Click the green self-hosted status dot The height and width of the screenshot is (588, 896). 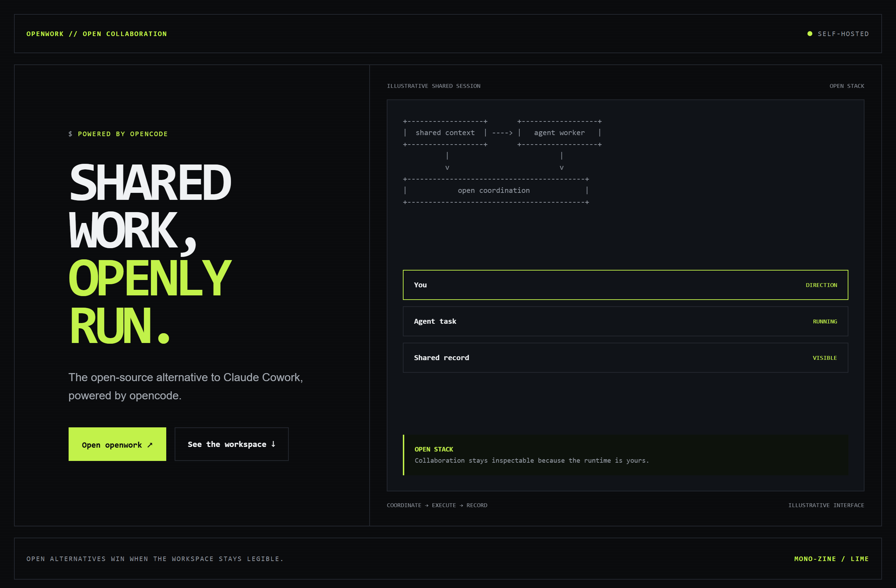coord(810,34)
